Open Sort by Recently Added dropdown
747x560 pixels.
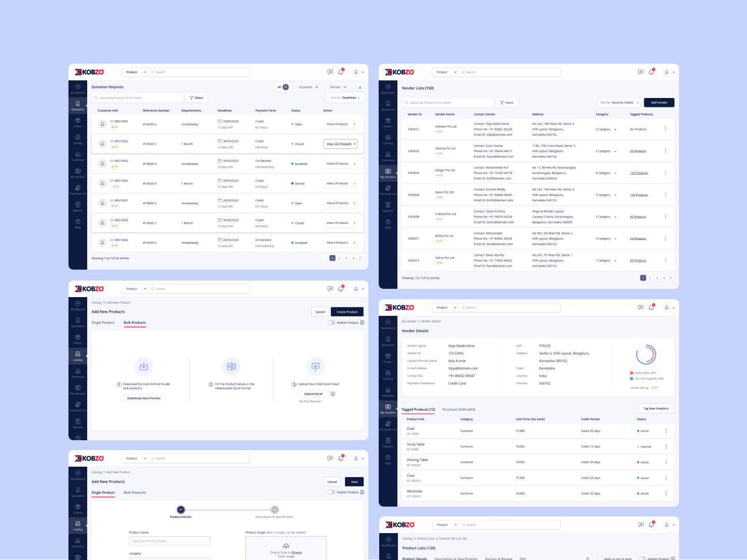[620, 103]
